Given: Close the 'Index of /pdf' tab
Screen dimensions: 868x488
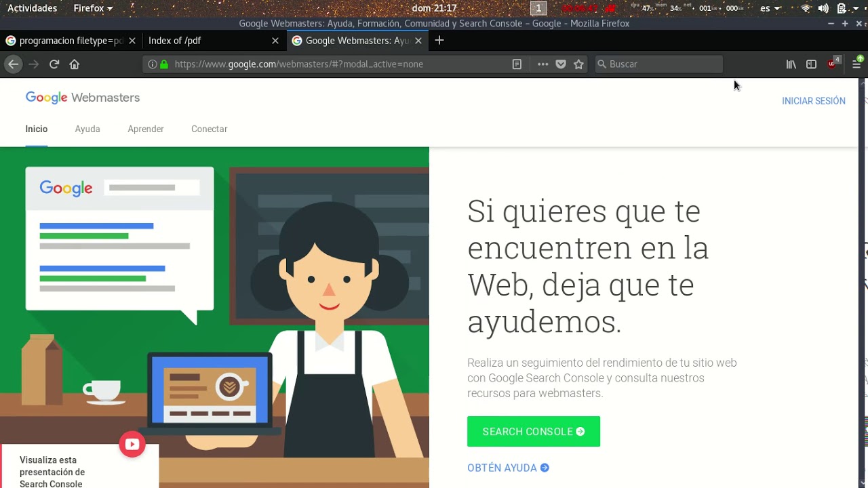Looking at the screenshot, I should click(275, 41).
